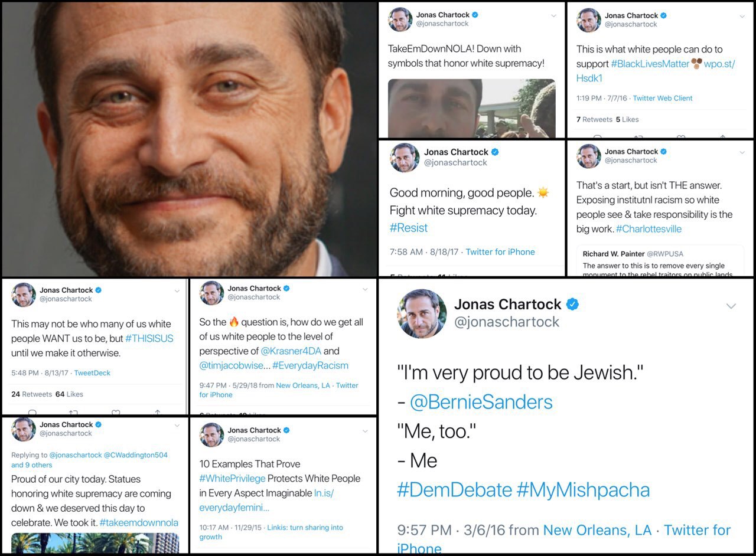Screen dimensions: 756x556
Task: Click the avatar on the "10 Examples That Prove" tweet
Action: tap(211, 434)
